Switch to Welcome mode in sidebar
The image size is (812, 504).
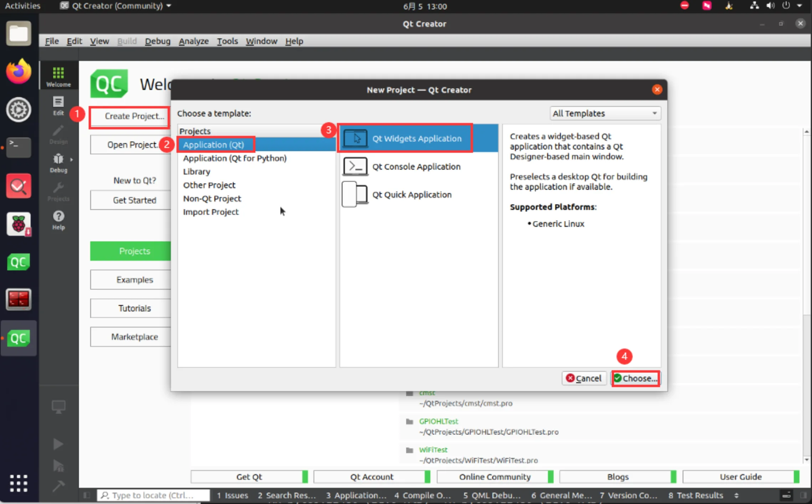[58, 76]
